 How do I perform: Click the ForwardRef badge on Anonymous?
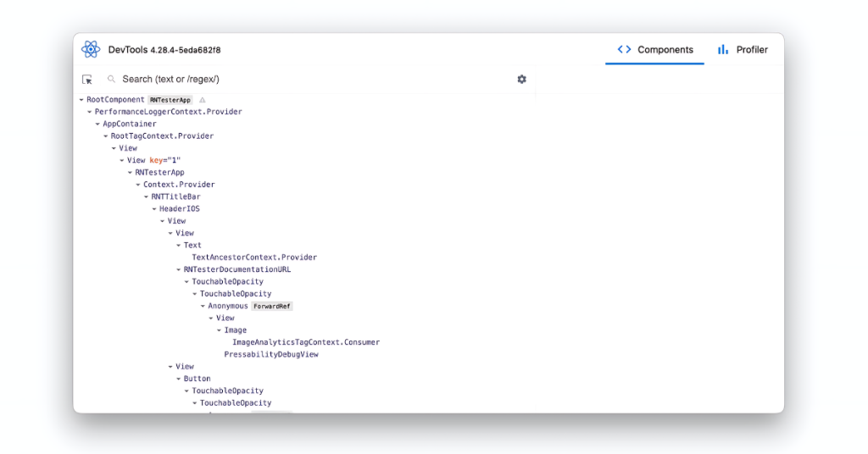pos(272,306)
